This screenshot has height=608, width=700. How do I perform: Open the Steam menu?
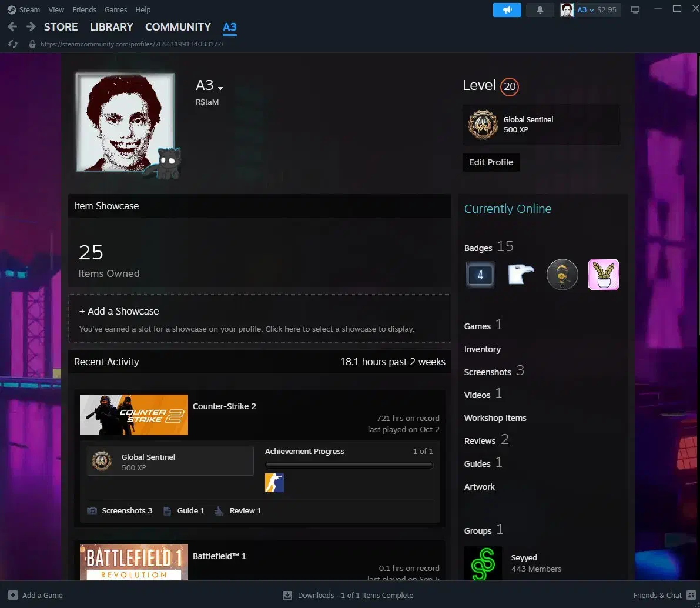click(24, 9)
